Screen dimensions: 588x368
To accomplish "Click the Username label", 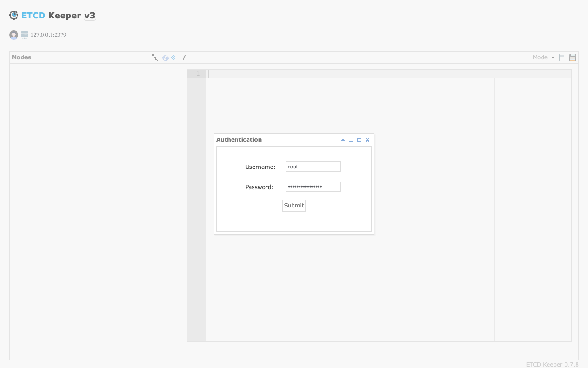I will click(260, 167).
